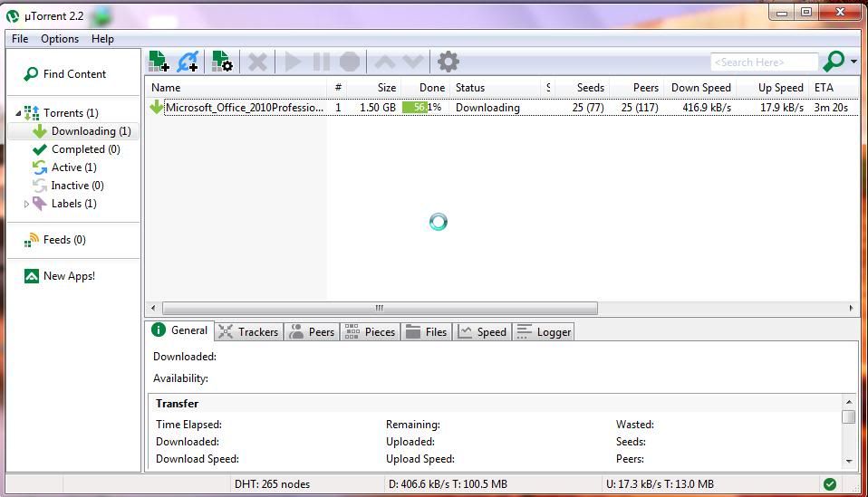Switch to the Trackers tab
868x497 pixels.
(x=249, y=332)
